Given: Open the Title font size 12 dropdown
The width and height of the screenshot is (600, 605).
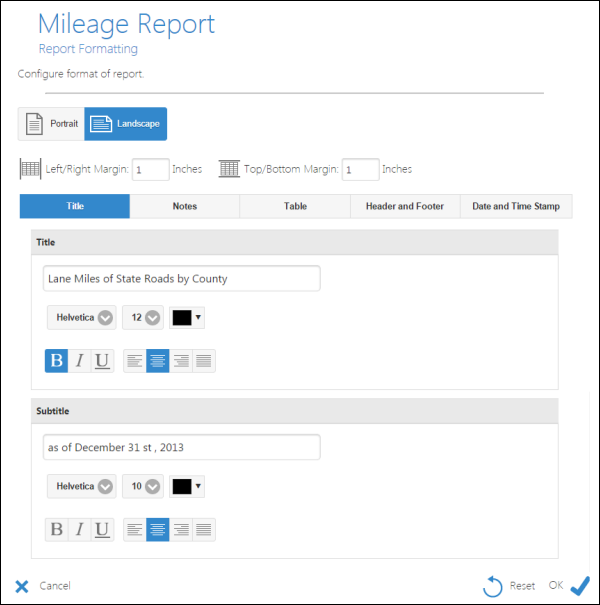Looking at the screenshot, I should click(x=142, y=318).
